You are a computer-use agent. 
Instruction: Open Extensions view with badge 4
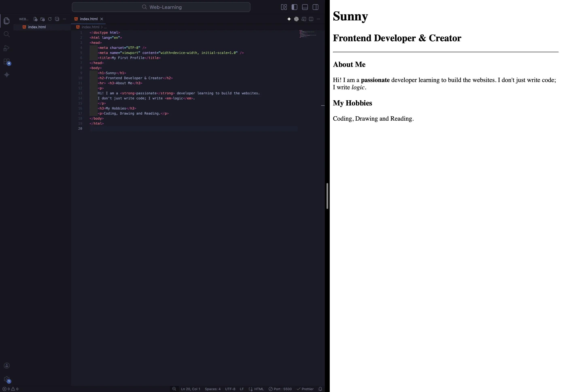point(7,61)
